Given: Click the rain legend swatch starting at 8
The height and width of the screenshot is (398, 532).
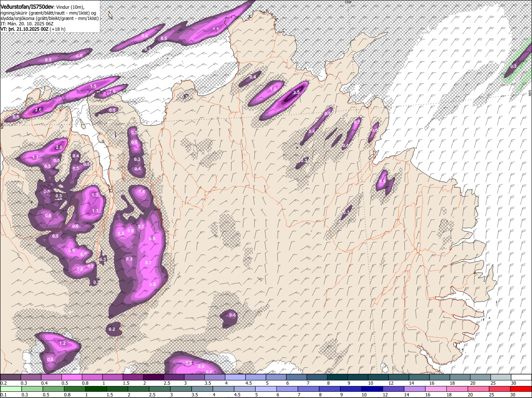Looking at the screenshot, I should tap(330, 389).
